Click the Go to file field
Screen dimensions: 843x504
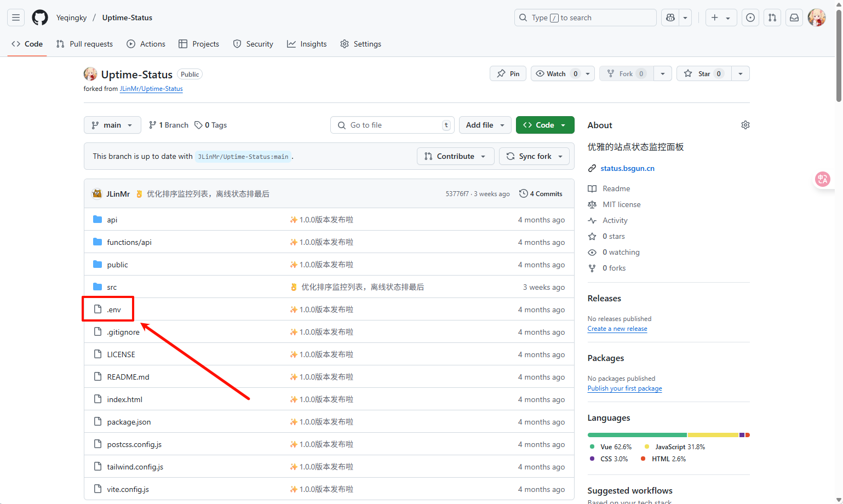click(x=393, y=125)
